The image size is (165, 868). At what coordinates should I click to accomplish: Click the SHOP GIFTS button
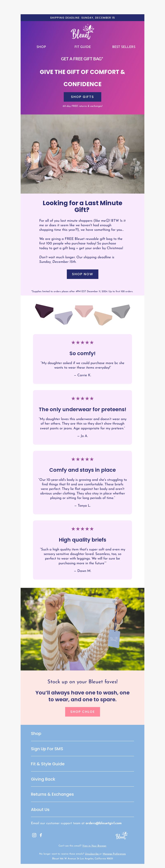tap(82, 97)
